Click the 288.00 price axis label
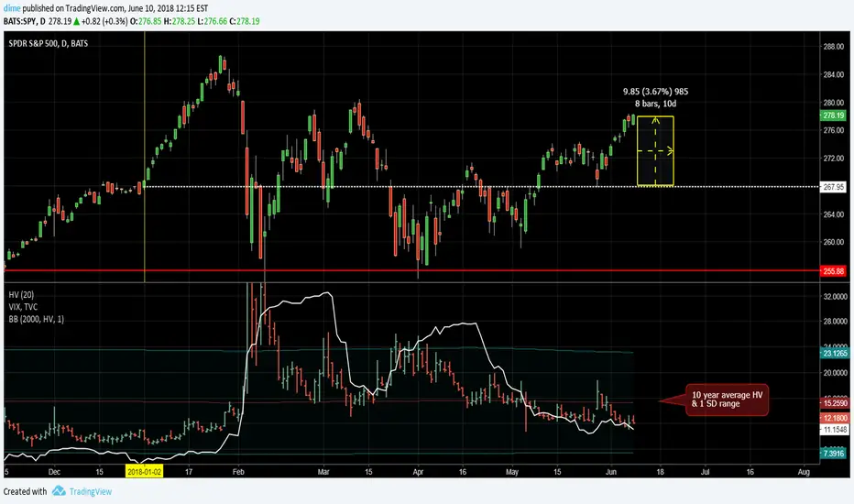Image resolution: width=854 pixels, height=504 pixels. click(x=833, y=47)
